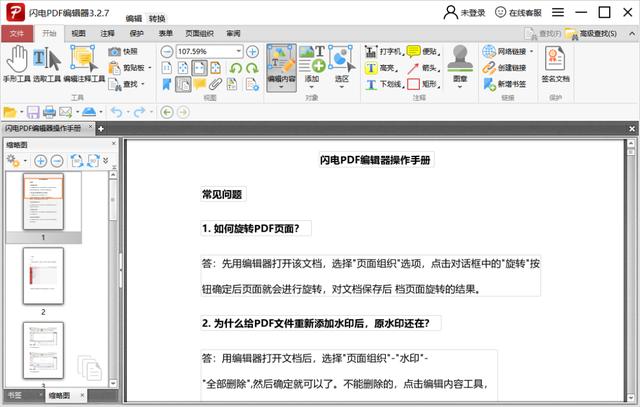The height and width of the screenshot is (407, 640).
Task: Click the Redo arrow
Action: (x=140, y=112)
